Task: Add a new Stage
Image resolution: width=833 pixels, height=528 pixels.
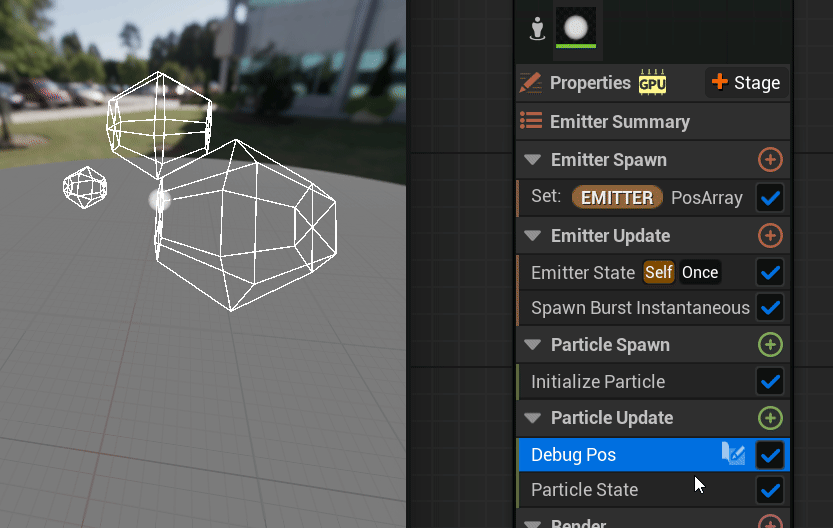Action: (x=746, y=83)
